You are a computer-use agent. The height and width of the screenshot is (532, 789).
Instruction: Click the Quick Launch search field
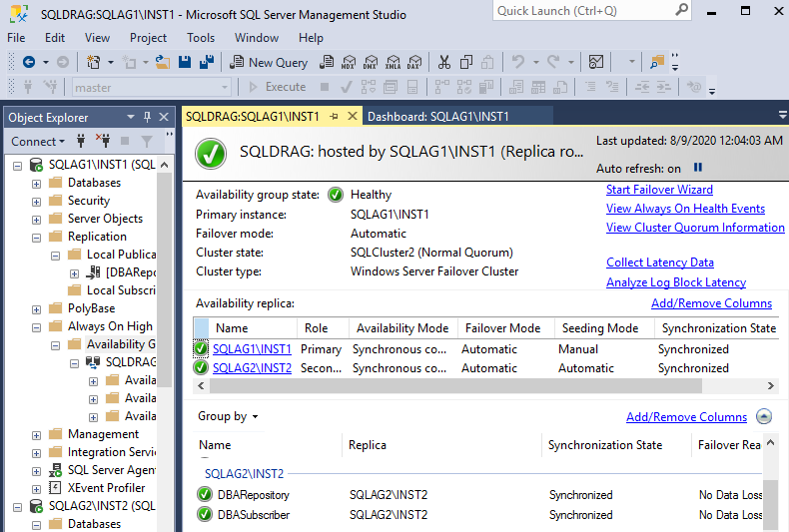pos(581,11)
